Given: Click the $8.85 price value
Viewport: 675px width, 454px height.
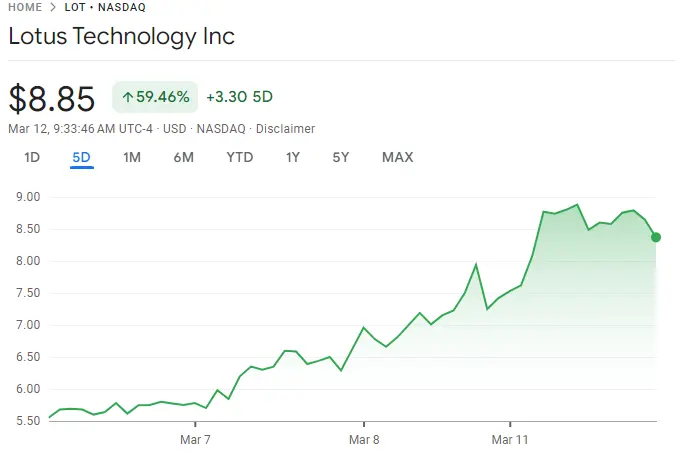Looking at the screenshot, I should pos(52,98).
